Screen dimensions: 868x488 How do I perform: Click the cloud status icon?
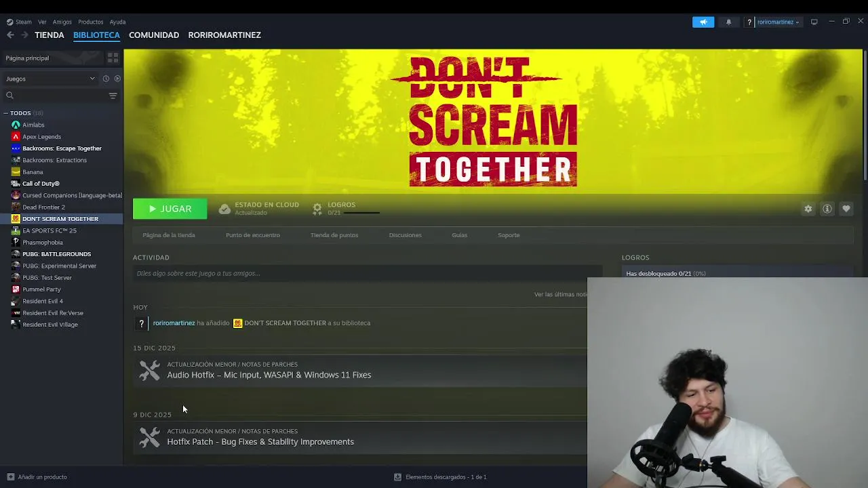[224, 209]
